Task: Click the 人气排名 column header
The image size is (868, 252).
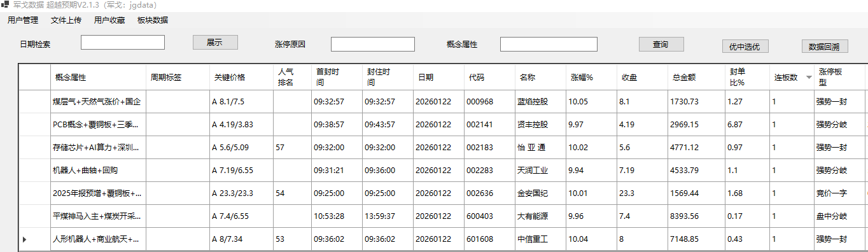Action: (292, 77)
